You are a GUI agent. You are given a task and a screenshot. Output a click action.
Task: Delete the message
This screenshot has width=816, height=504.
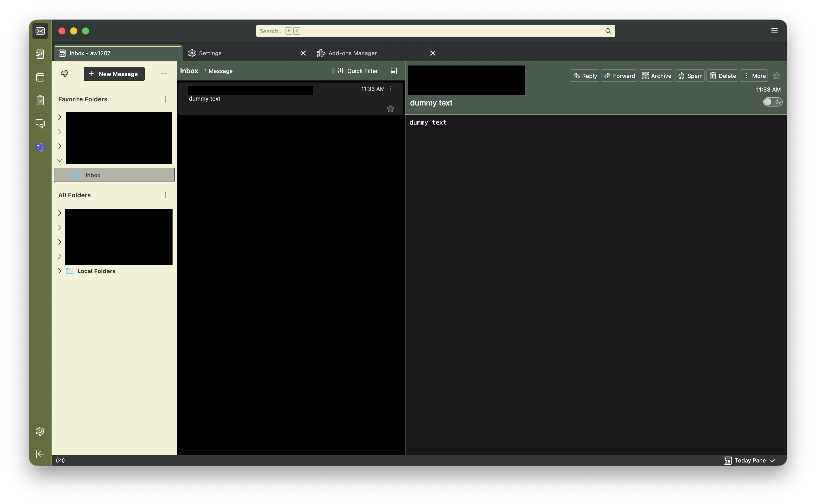pos(722,76)
